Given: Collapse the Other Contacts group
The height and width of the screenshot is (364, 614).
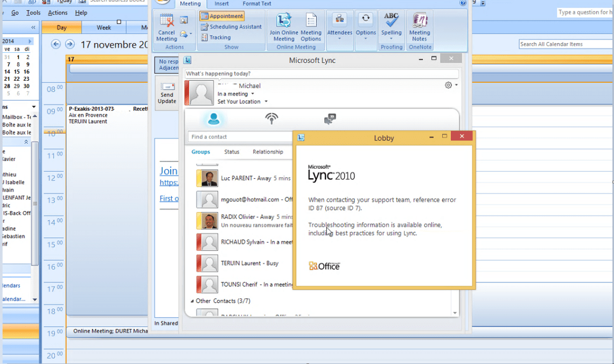Looking at the screenshot, I should pos(192,301).
